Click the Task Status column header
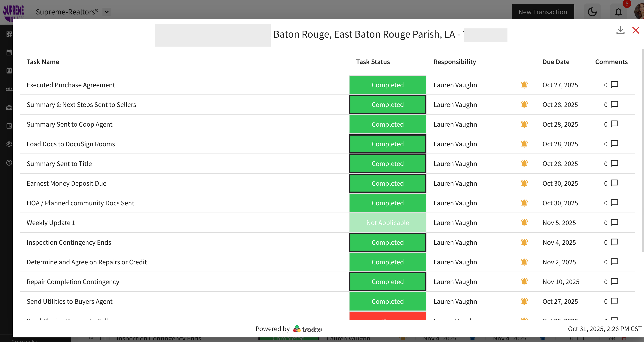This screenshot has width=644, height=342. coord(373,62)
